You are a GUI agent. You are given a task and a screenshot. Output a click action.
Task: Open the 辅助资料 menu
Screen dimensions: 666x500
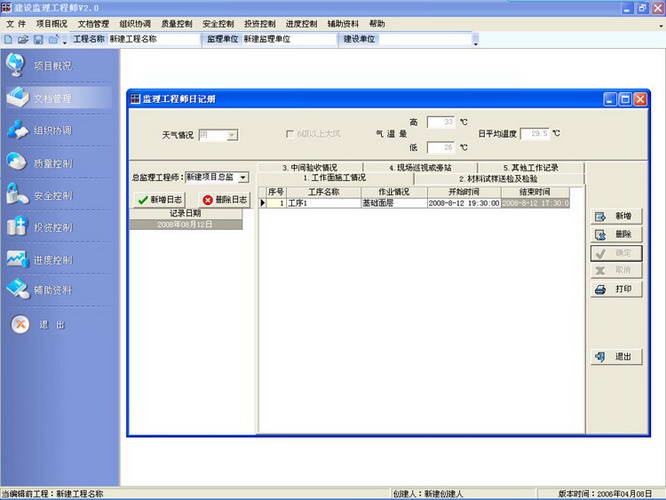pos(343,24)
